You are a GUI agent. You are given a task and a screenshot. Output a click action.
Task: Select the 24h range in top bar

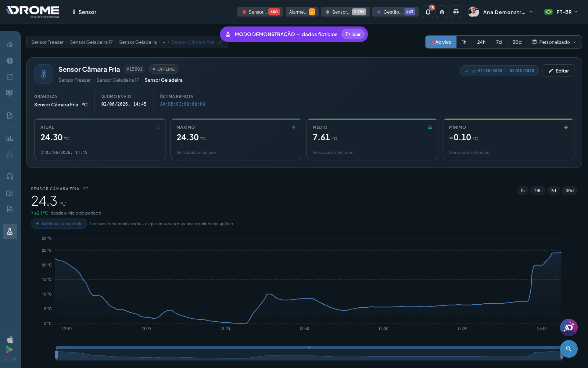(x=481, y=42)
